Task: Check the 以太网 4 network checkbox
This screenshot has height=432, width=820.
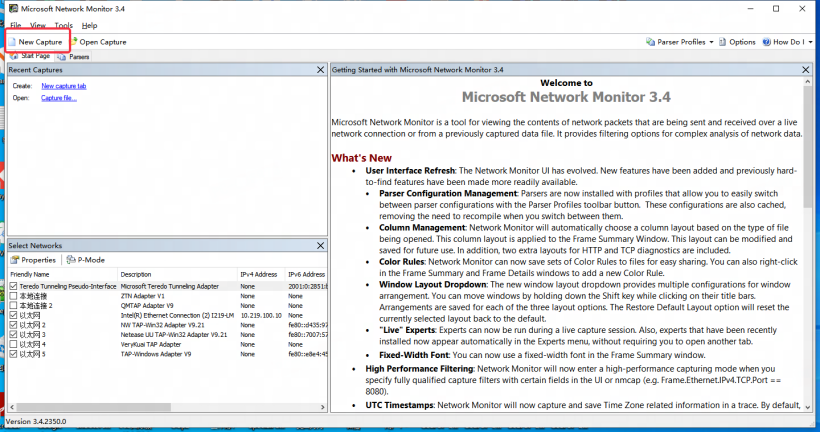Action: pos(14,344)
